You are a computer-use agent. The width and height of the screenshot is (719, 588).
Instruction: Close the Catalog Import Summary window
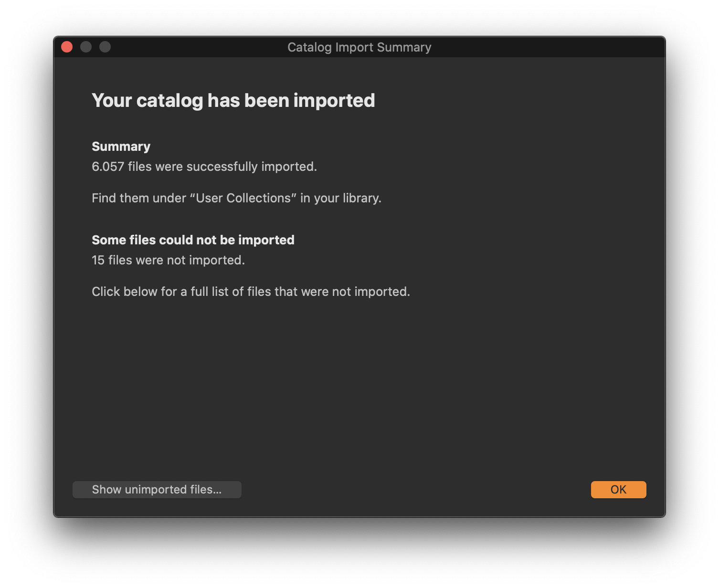(x=67, y=47)
